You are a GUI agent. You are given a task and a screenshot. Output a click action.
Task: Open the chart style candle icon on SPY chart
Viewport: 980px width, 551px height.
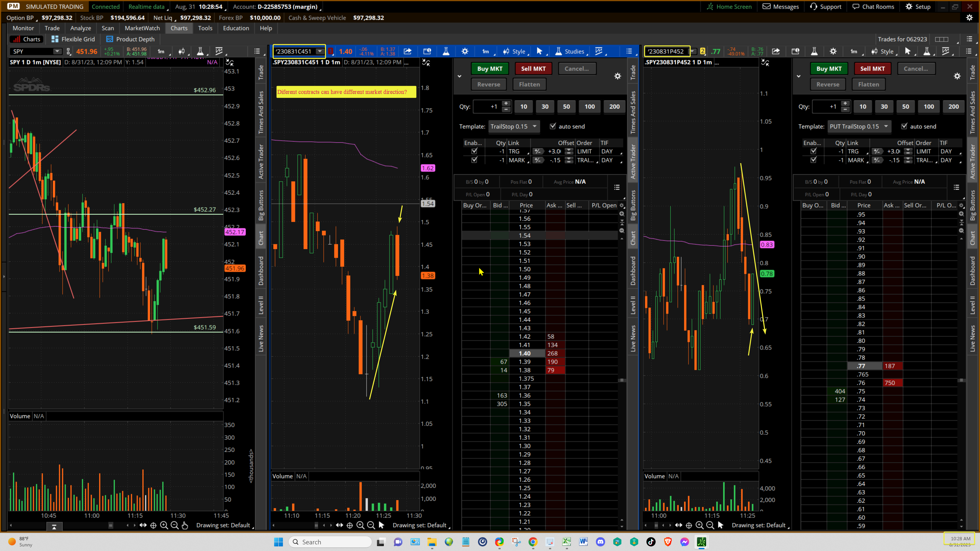click(x=182, y=51)
